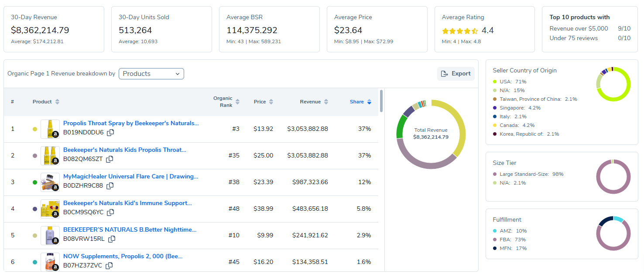Sort table by Share column arrows
The image size is (644, 274).
(x=369, y=102)
